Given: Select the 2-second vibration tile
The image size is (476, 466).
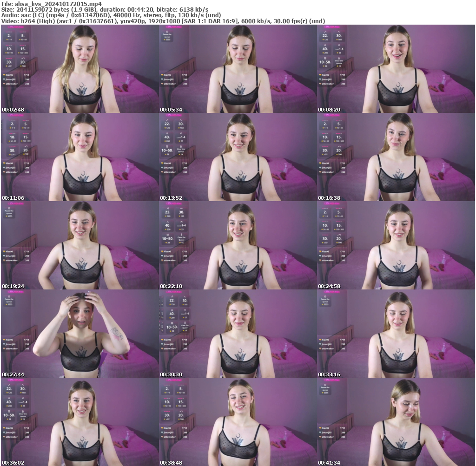Looking at the screenshot, I should point(8,36).
